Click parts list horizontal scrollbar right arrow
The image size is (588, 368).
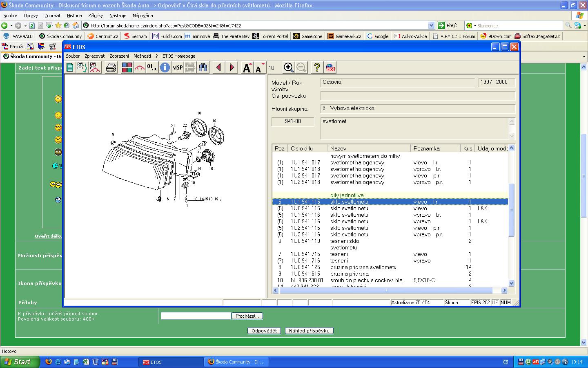(x=504, y=290)
